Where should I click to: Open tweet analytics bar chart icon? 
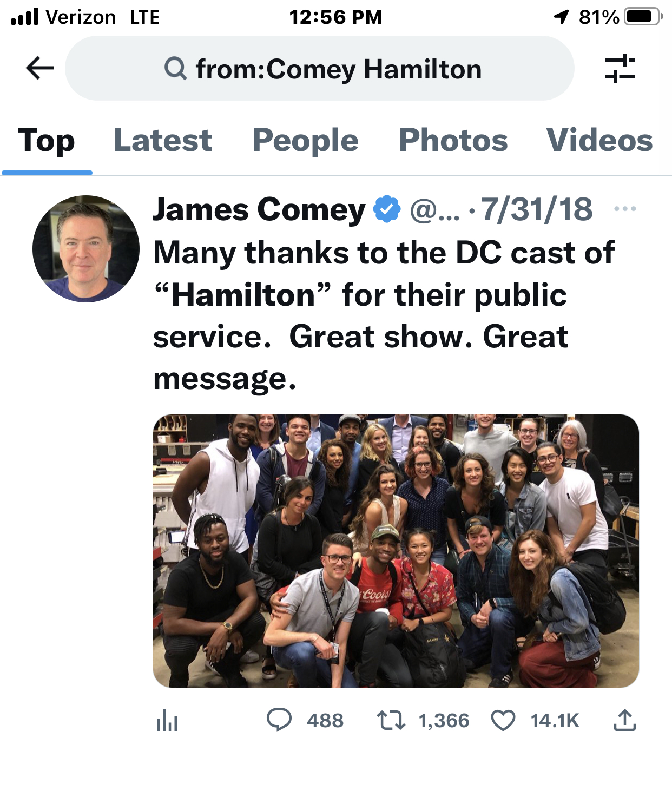point(167,721)
